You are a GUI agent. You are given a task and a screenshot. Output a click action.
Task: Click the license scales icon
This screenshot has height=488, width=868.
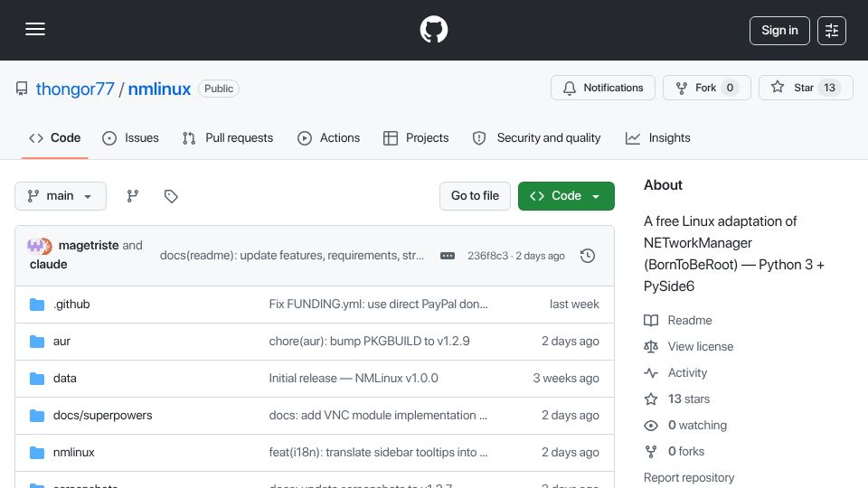tap(651, 346)
